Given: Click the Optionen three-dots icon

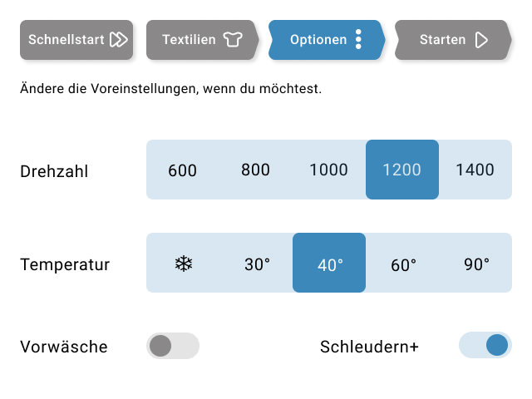Looking at the screenshot, I should [358, 39].
